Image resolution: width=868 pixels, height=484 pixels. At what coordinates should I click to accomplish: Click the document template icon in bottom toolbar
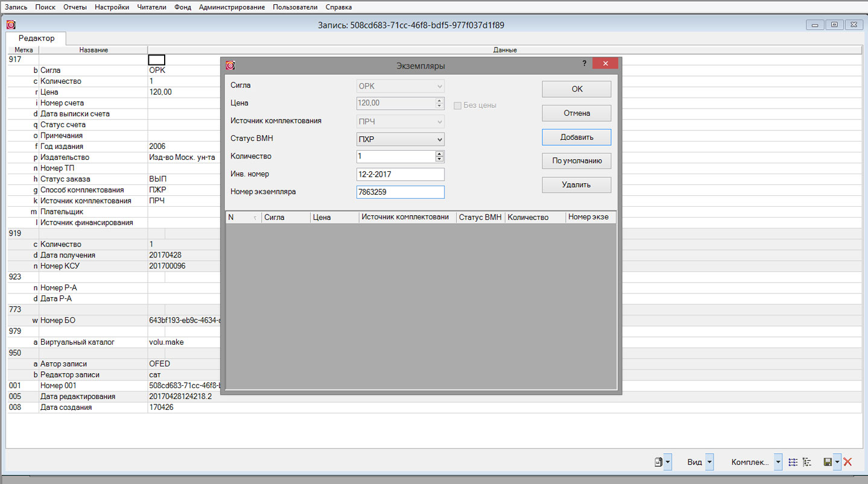click(x=659, y=462)
